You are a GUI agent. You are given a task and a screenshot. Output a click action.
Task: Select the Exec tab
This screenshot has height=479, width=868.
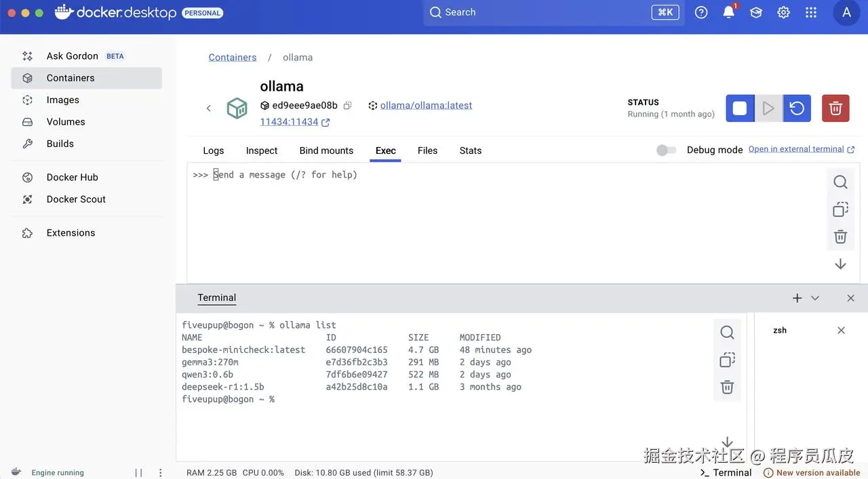coord(386,150)
